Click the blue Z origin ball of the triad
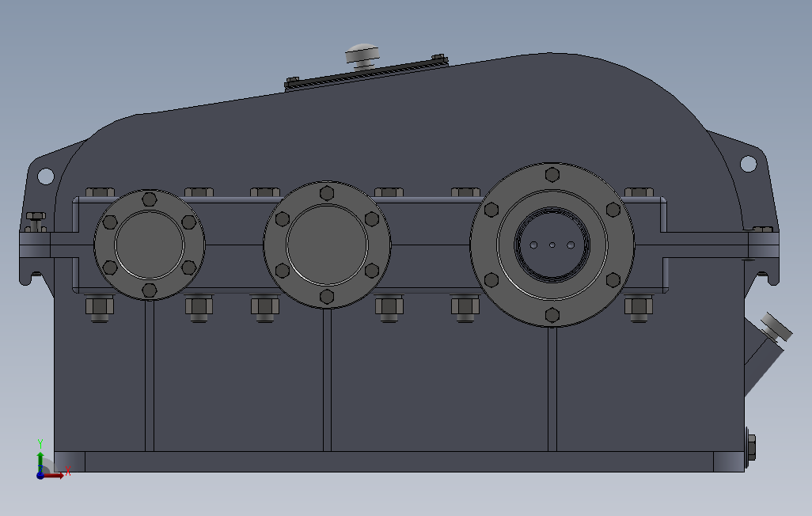 click(40, 475)
